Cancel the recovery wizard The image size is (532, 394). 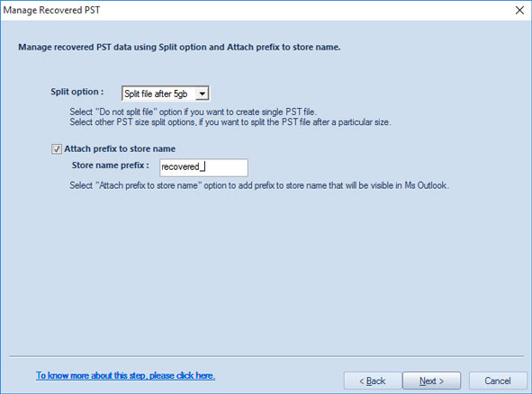tap(498, 381)
